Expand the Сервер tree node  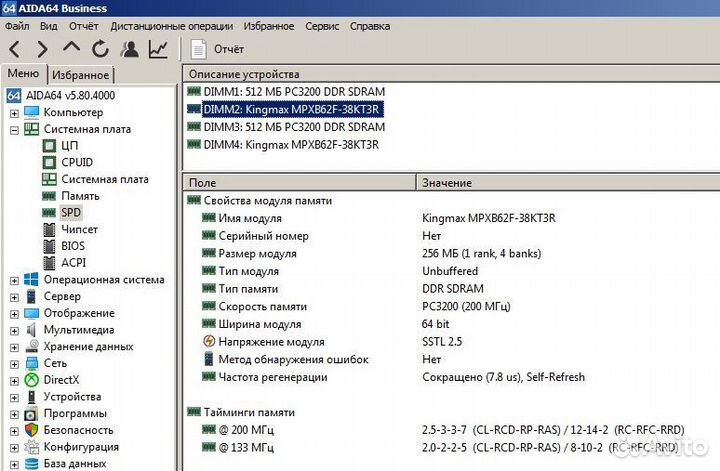(x=14, y=297)
